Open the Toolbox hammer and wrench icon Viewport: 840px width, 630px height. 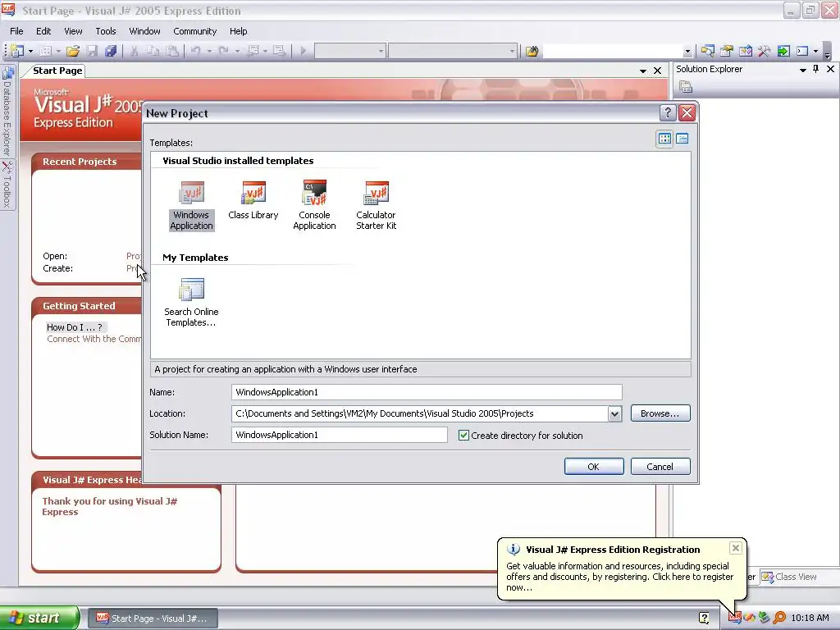[x=764, y=51]
